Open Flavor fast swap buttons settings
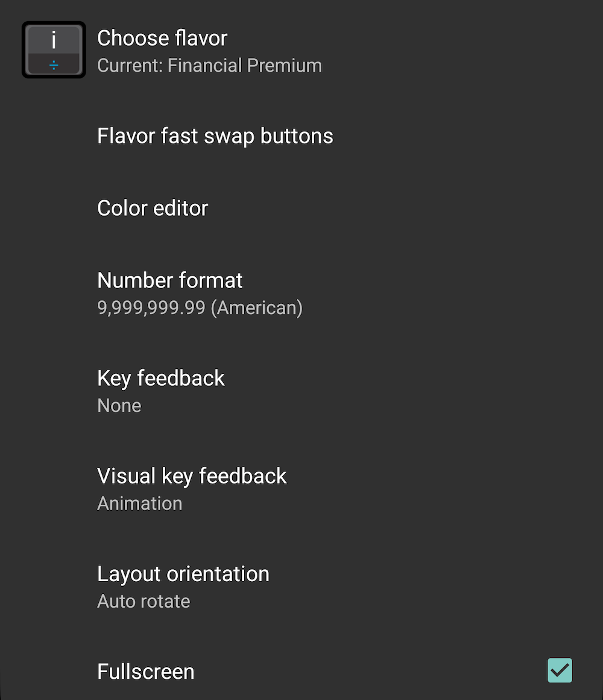Image resolution: width=603 pixels, height=700 pixels. tap(301, 136)
